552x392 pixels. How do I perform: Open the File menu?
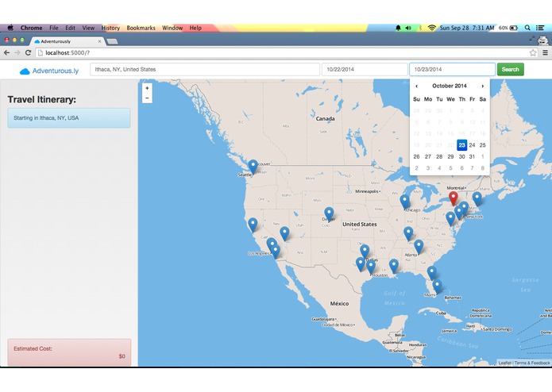pyautogui.click(x=53, y=28)
